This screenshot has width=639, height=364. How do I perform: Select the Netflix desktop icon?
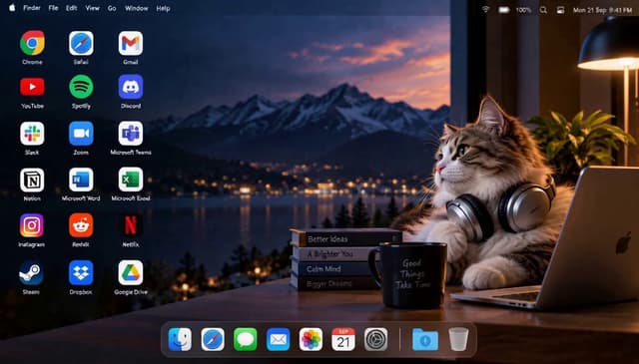tap(131, 225)
